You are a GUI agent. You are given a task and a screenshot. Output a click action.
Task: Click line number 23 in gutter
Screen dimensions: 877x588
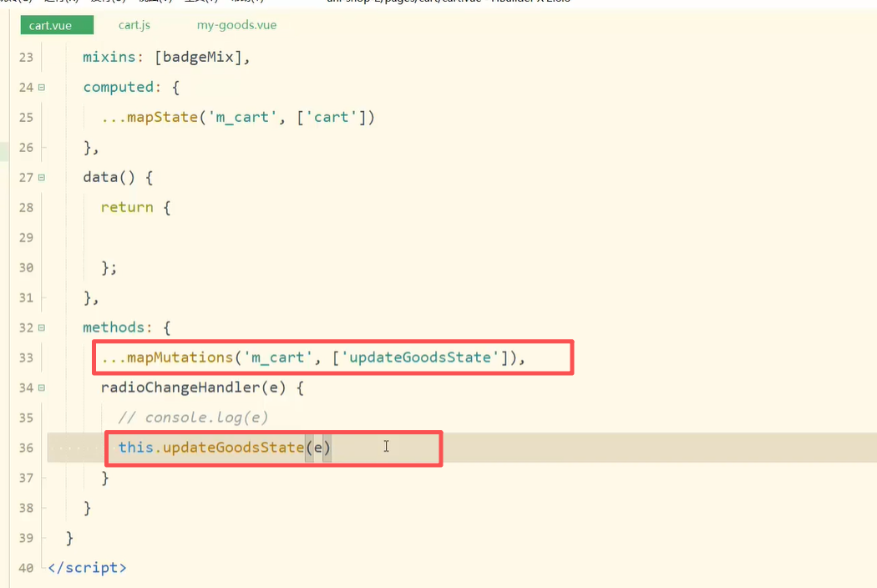[x=26, y=58]
